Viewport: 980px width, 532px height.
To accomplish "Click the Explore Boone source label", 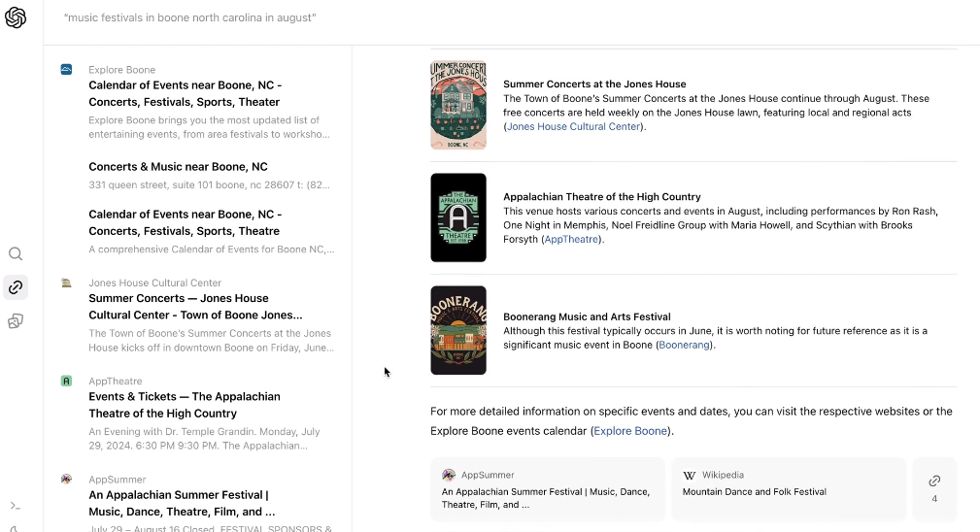I will 121,70.
